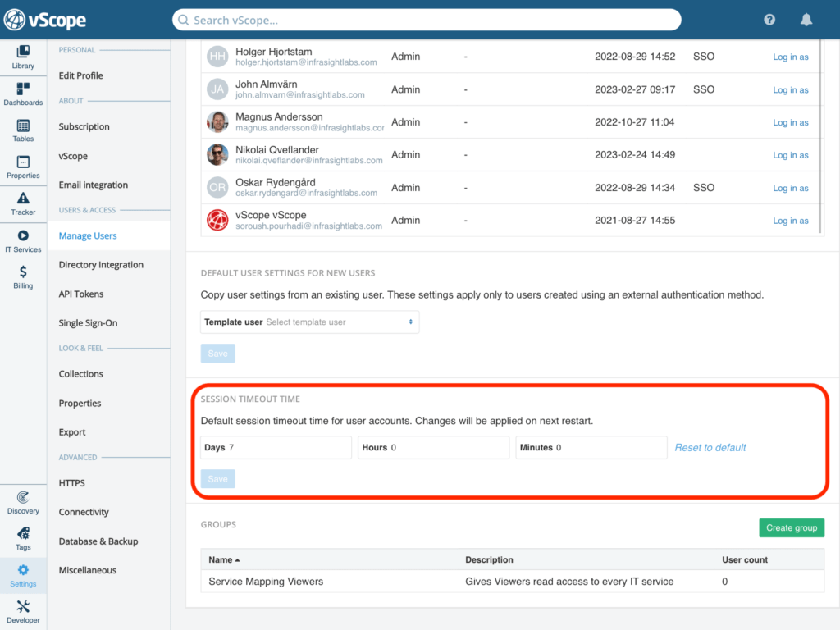Click the Hours timeout field
The image size is (840, 630).
pyautogui.click(x=433, y=448)
